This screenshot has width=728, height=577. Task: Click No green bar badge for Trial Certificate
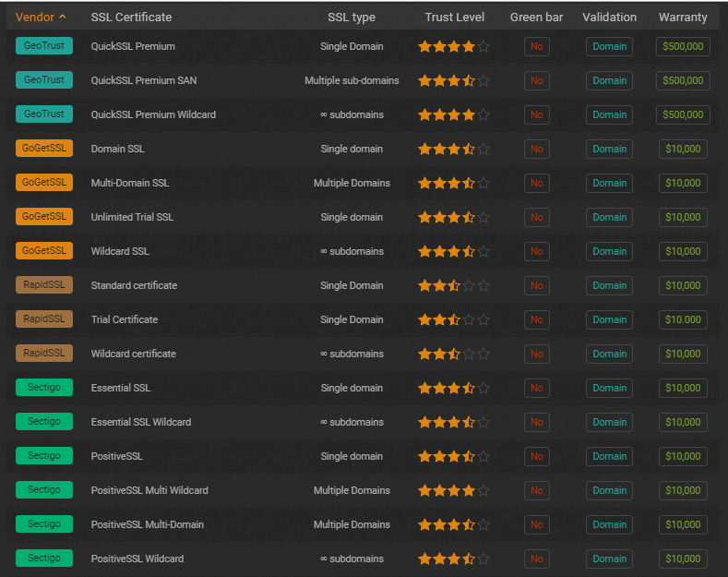point(537,319)
